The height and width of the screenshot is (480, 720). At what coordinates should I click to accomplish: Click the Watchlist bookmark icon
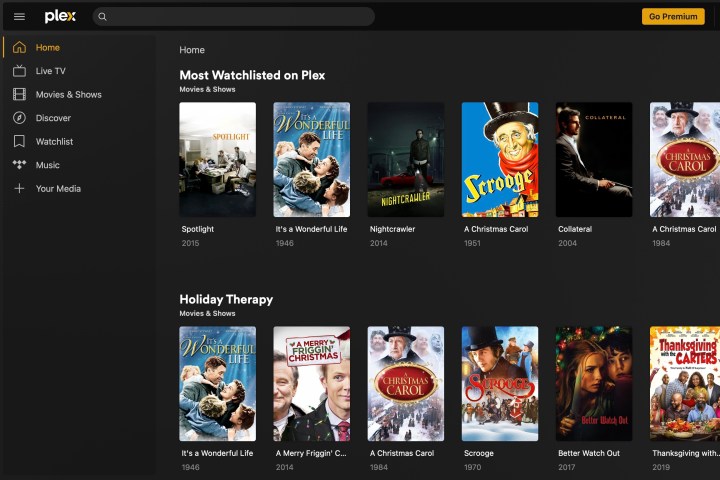coord(19,142)
